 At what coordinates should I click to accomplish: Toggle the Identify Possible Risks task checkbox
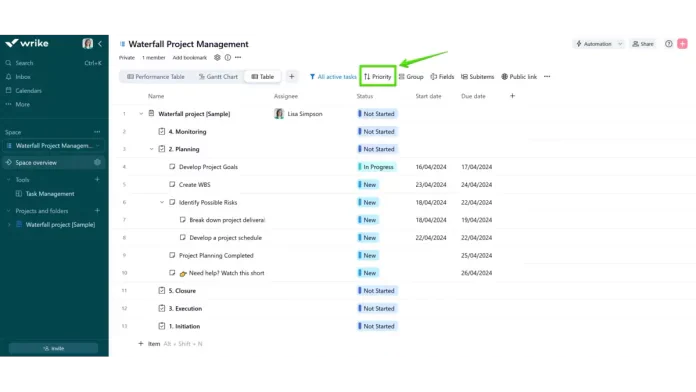point(172,202)
